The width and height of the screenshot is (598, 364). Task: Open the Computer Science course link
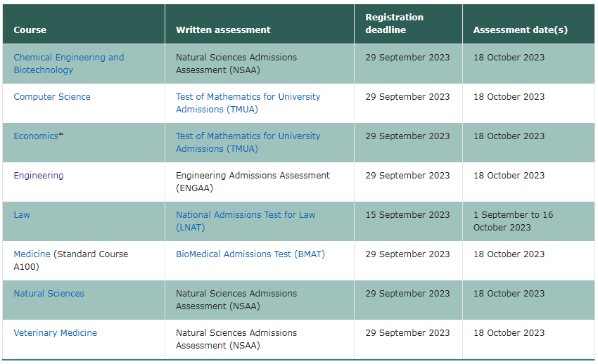click(52, 97)
